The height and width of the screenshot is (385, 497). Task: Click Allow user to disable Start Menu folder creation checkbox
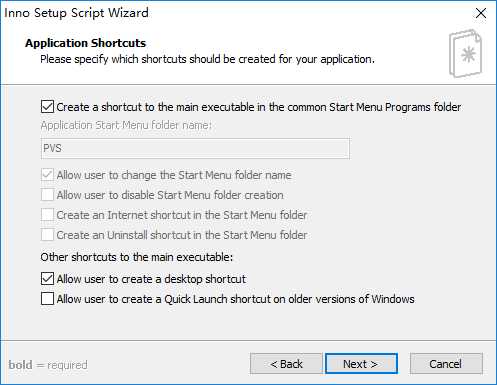point(47,195)
